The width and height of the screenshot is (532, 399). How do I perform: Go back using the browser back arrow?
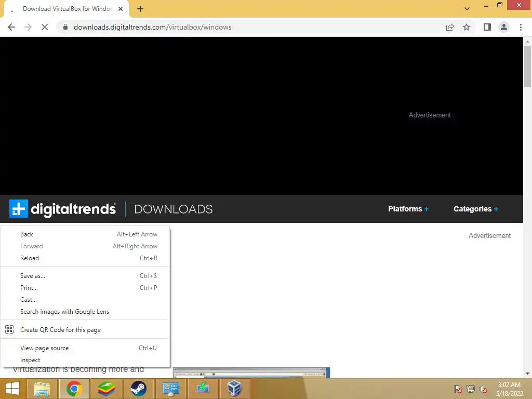(11, 27)
